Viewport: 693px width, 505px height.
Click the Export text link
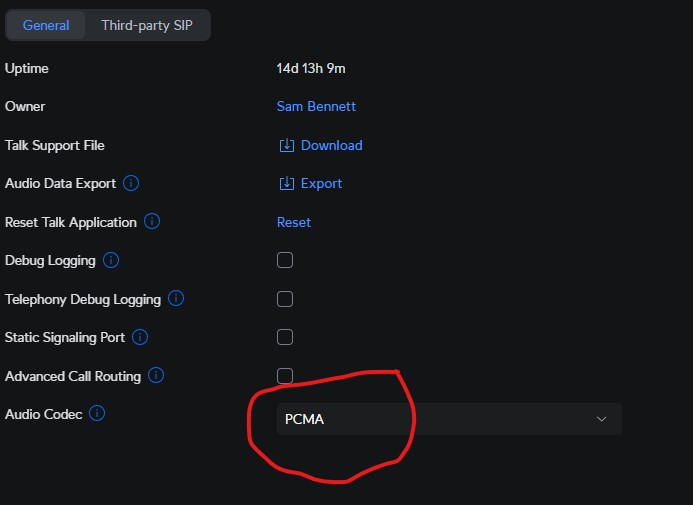[321, 183]
